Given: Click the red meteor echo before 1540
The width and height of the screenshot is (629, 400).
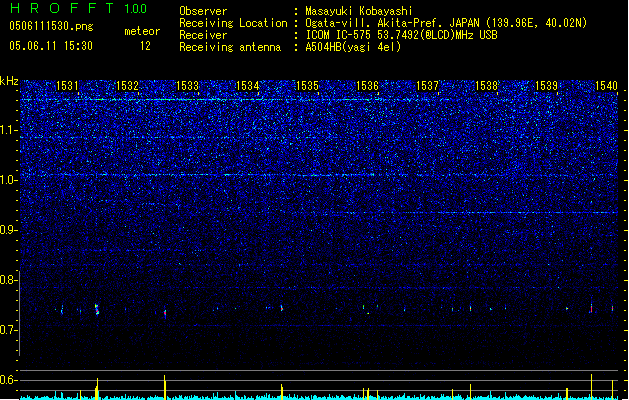Looking at the screenshot, I should pyautogui.click(x=591, y=308).
